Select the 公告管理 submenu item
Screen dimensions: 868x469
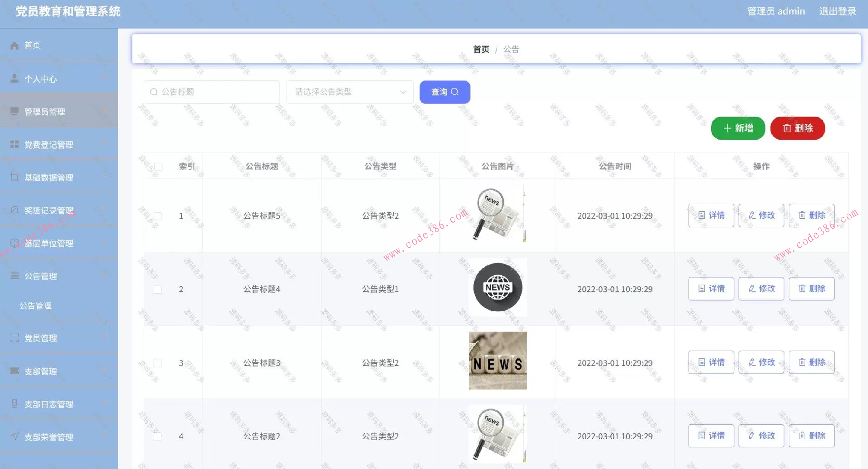pyautogui.click(x=36, y=305)
